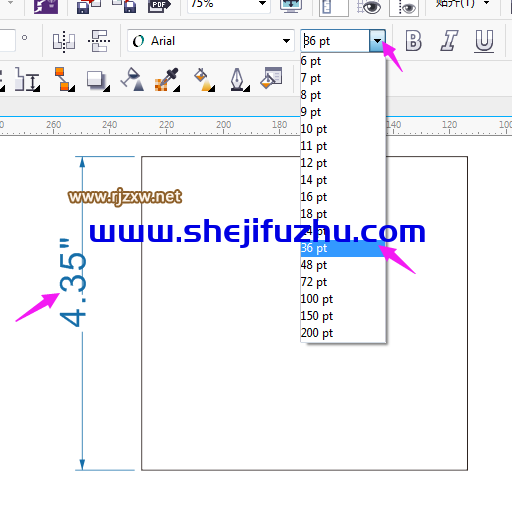Open the zoom level 75% dropdown
The height and width of the screenshot is (514, 512).
pos(262,4)
